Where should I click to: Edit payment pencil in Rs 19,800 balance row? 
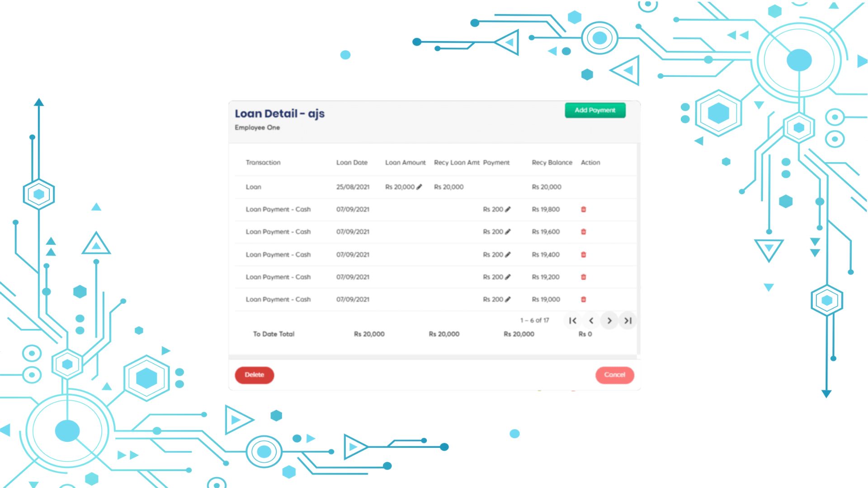[508, 209]
